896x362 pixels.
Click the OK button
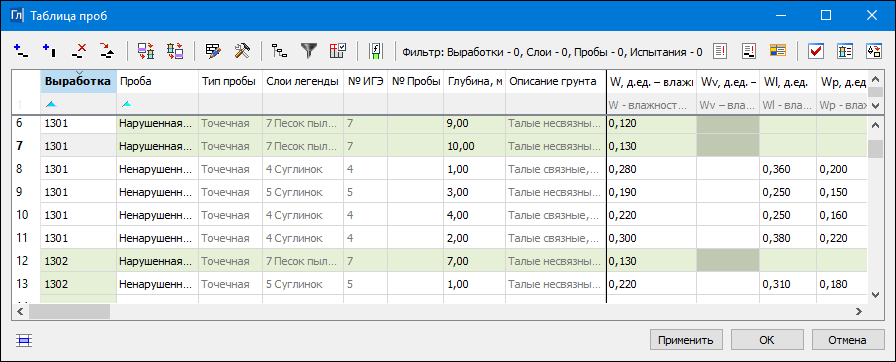point(767,340)
